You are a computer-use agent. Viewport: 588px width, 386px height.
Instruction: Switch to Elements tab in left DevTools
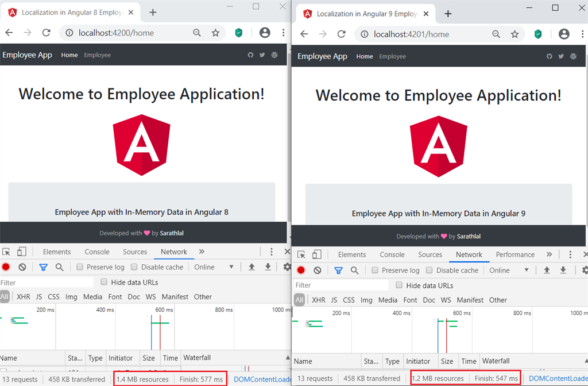pyautogui.click(x=57, y=252)
